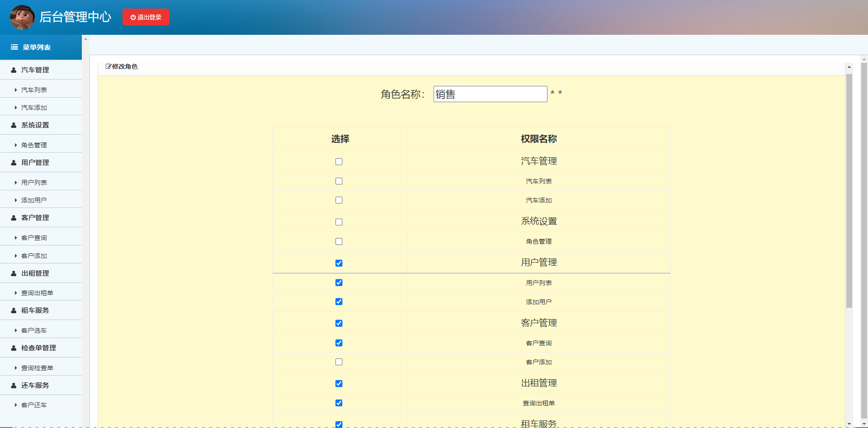Click the user icon beside 系统设置
The height and width of the screenshot is (428, 868).
[12, 125]
